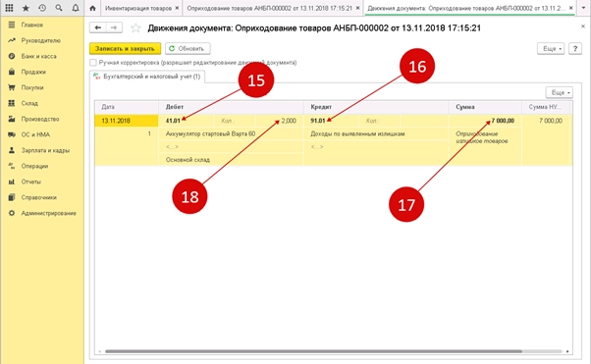Click the Обновить button
591x364 pixels.
click(188, 49)
